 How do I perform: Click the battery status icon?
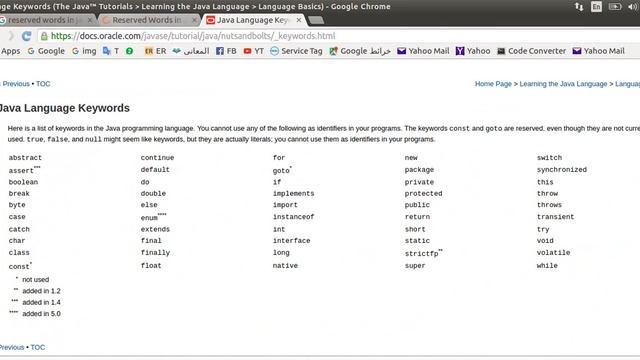[615, 7]
